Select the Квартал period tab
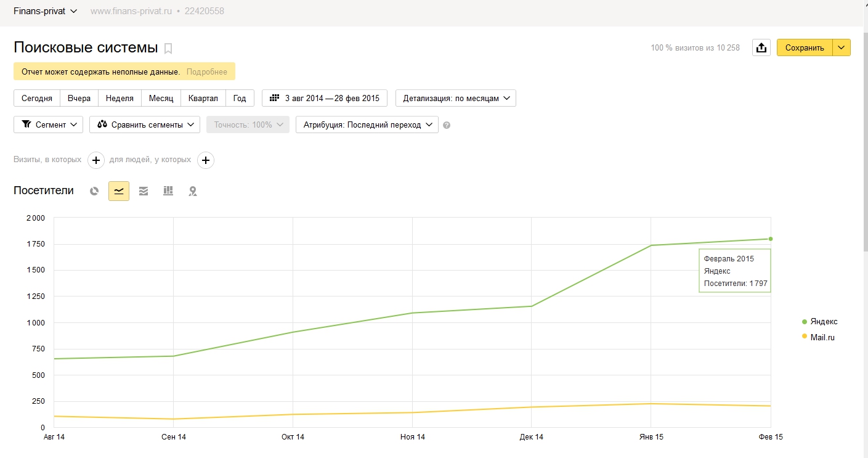This screenshot has width=868, height=458. point(203,98)
